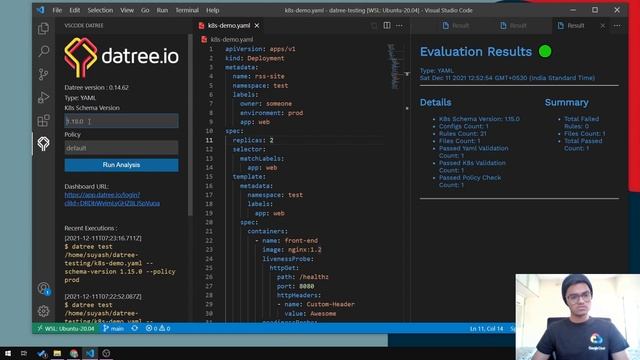Open the Search view in activity bar
Viewport: 640px width, 360px height.
(x=43, y=51)
